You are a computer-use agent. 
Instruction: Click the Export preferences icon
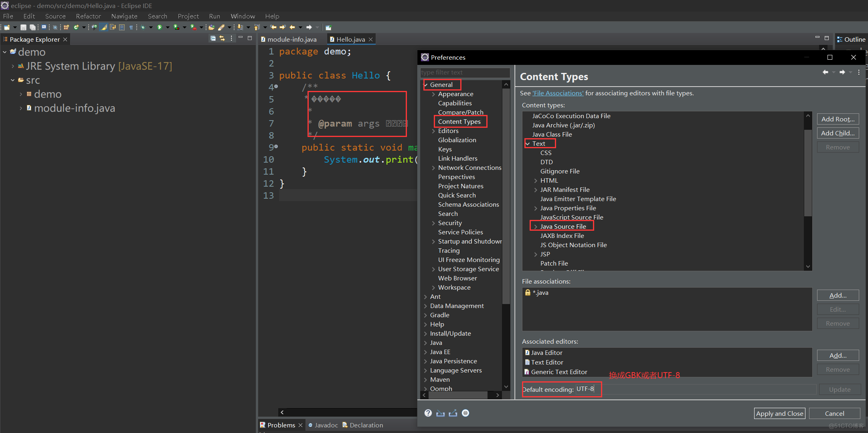[x=453, y=413]
